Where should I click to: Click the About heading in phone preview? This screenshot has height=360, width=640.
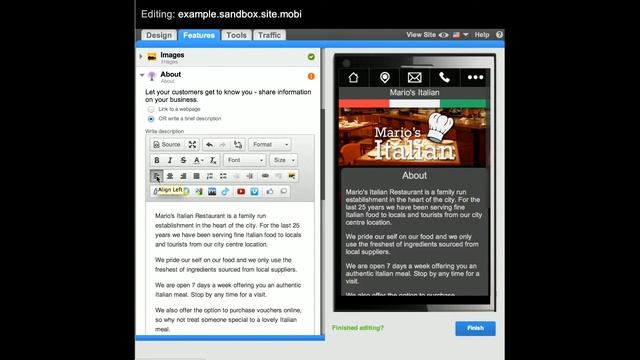414,176
